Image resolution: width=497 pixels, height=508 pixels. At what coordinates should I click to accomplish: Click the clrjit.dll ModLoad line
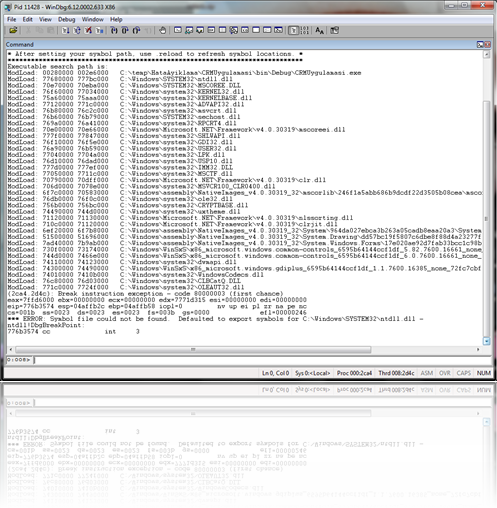pyautogui.click(x=172, y=224)
